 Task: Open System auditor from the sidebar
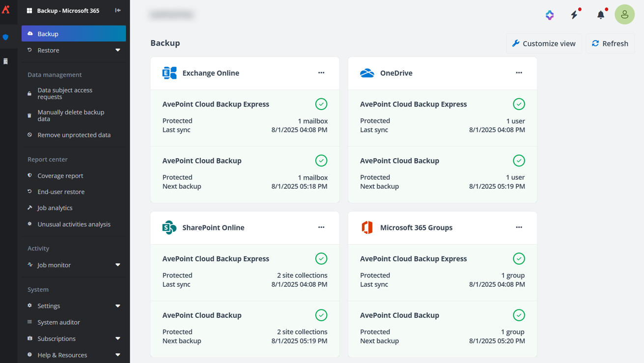59,322
